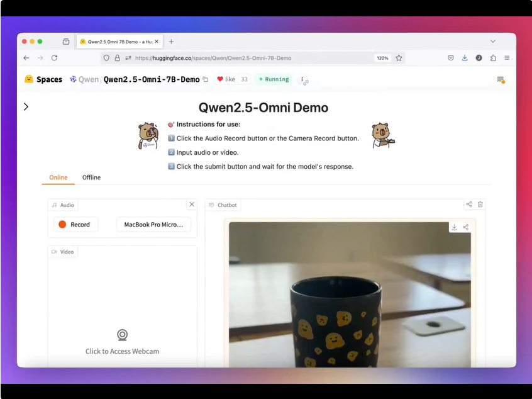This screenshot has height=399, width=532.
Task: Change the 120% zoom level indicator
Action: click(382, 58)
